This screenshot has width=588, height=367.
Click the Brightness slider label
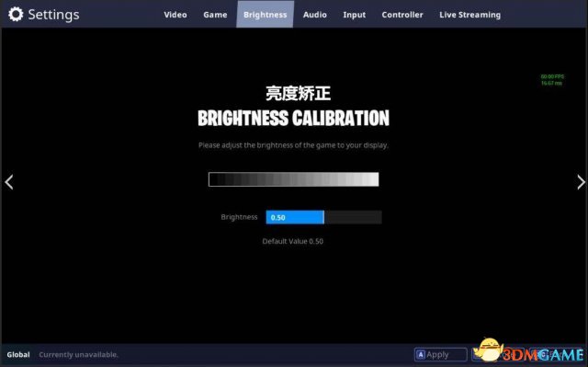pyautogui.click(x=239, y=217)
